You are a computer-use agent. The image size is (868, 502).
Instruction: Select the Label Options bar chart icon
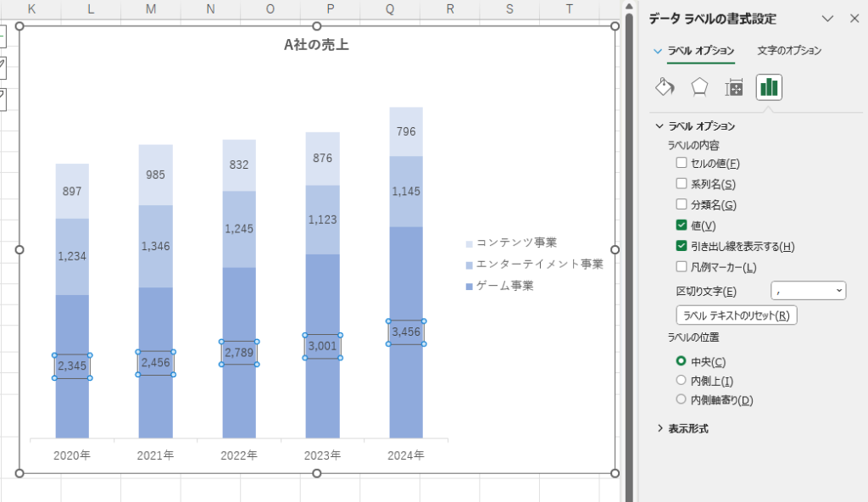pyautogui.click(x=769, y=87)
